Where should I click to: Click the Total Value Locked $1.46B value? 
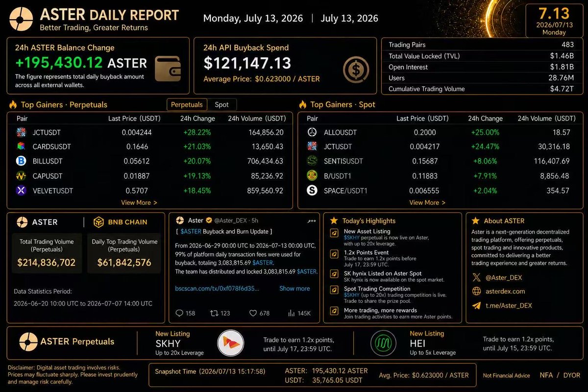pyautogui.click(x=563, y=56)
